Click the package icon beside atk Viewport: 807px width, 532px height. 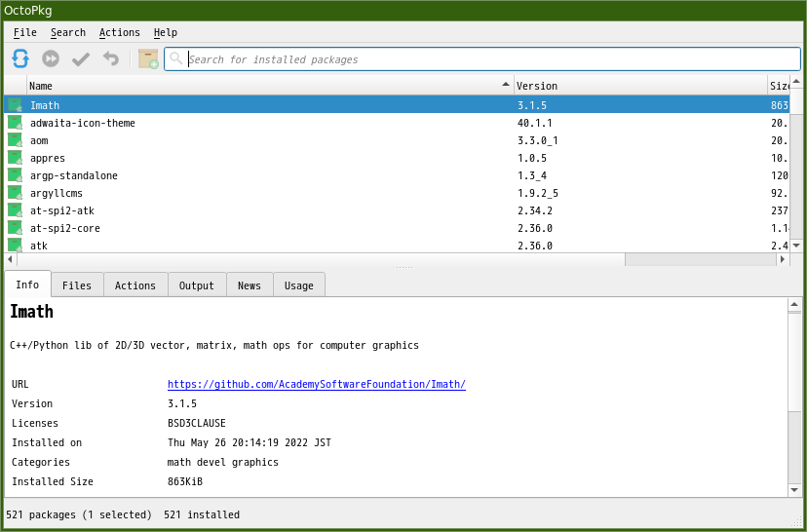point(16,245)
